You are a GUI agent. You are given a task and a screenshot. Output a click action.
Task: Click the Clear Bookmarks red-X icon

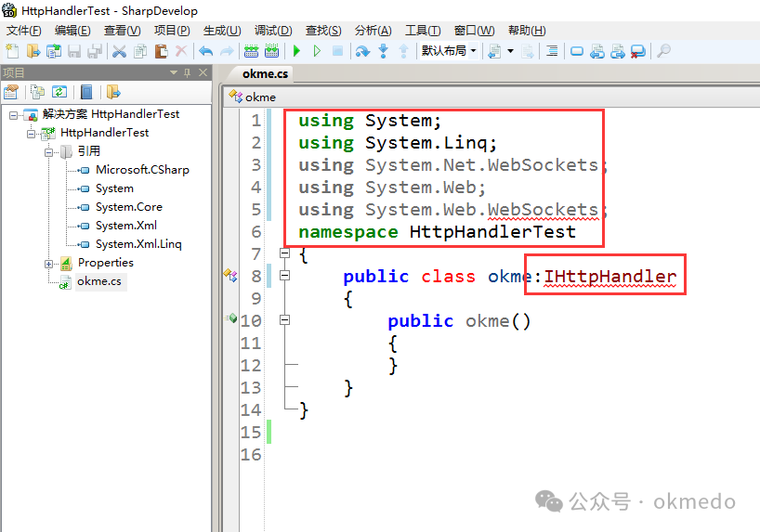tap(638, 51)
